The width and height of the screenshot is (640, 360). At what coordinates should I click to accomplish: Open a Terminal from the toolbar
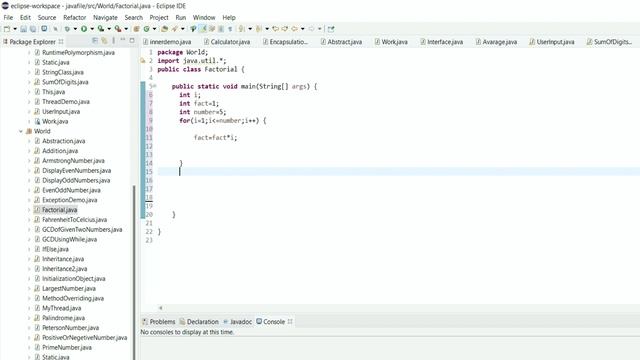point(44,29)
